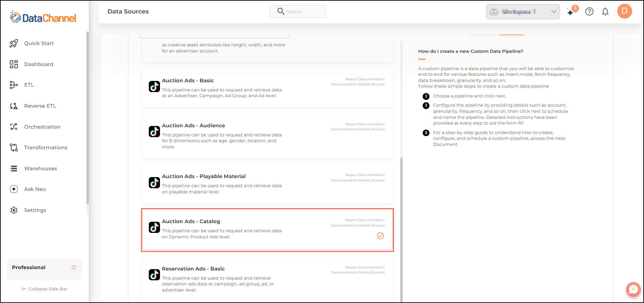Viewport: 644px width, 303px height.
Task: Navigate to Reverse ETL section
Action: (x=40, y=106)
